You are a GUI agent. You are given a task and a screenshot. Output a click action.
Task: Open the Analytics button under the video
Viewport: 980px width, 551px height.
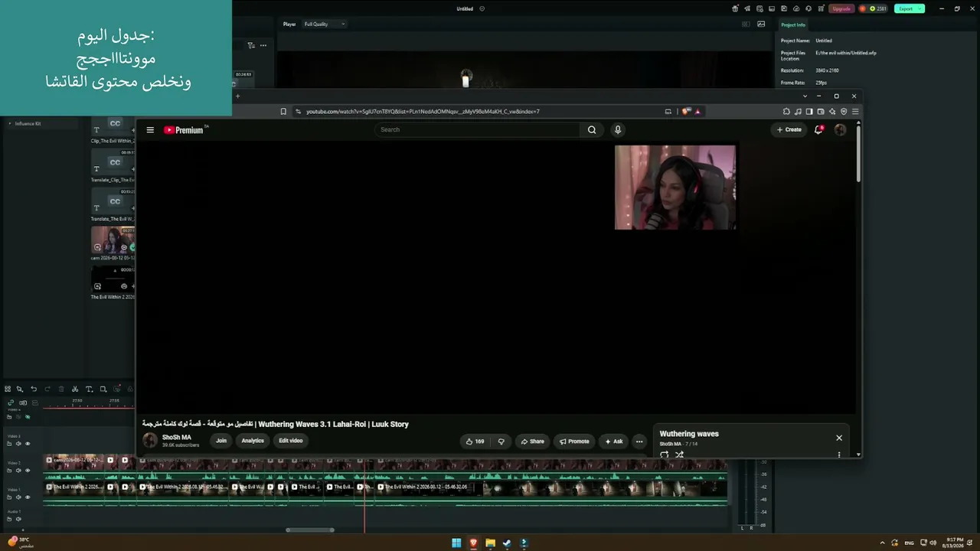tap(253, 441)
